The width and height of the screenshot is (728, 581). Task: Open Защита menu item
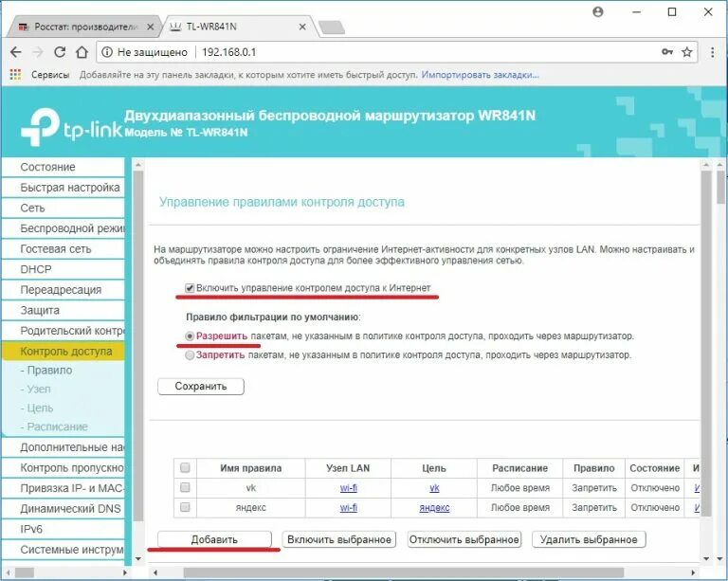pos(64,310)
